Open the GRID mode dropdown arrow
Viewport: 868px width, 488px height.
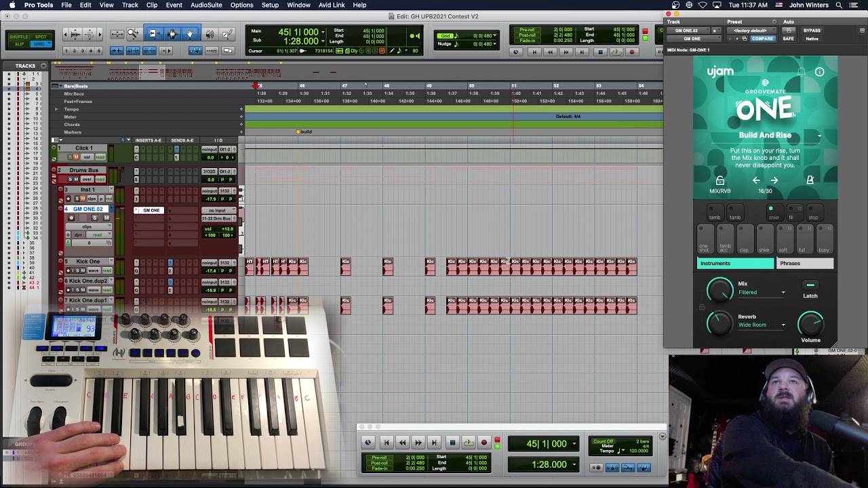(50, 44)
